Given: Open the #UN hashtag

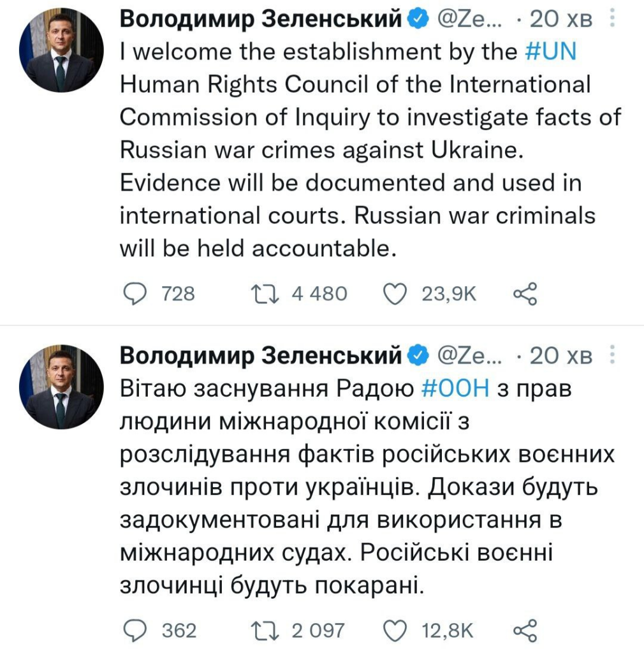Looking at the screenshot, I should click(550, 52).
